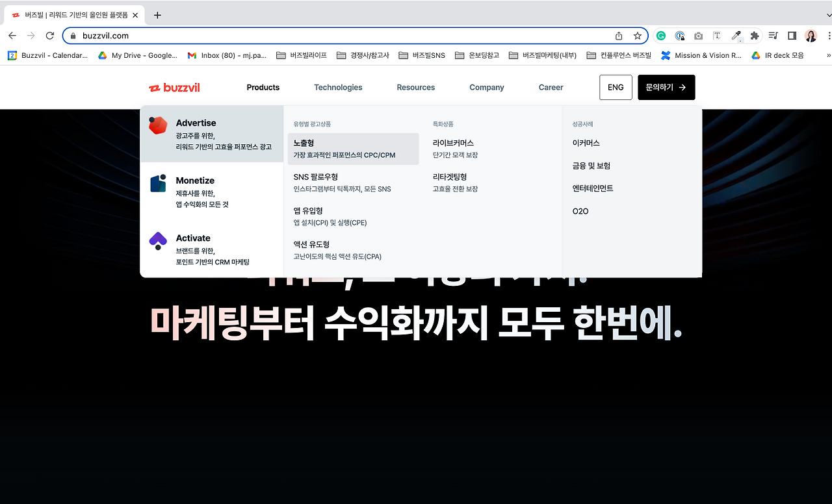Switch to the 버즈빌 browser tab
The width and height of the screenshot is (832, 504).
click(x=71, y=14)
